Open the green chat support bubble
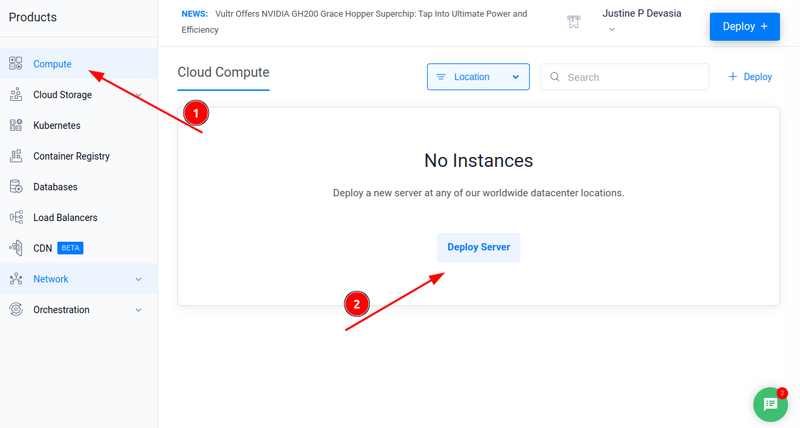This screenshot has width=800, height=428. [x=770, y=405]
